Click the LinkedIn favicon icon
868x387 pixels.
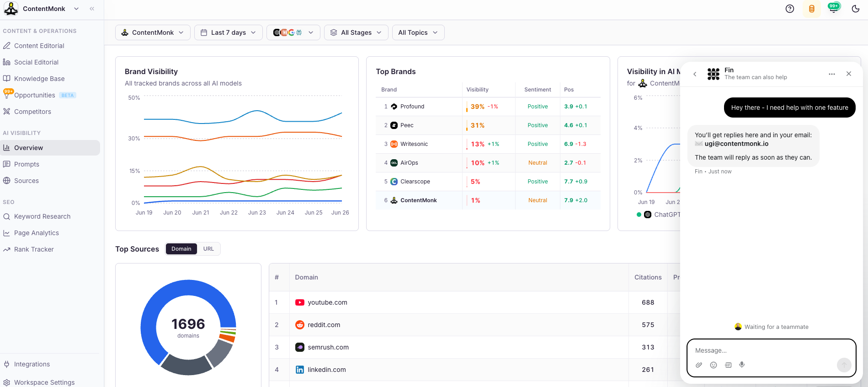(x=300, y=370)
